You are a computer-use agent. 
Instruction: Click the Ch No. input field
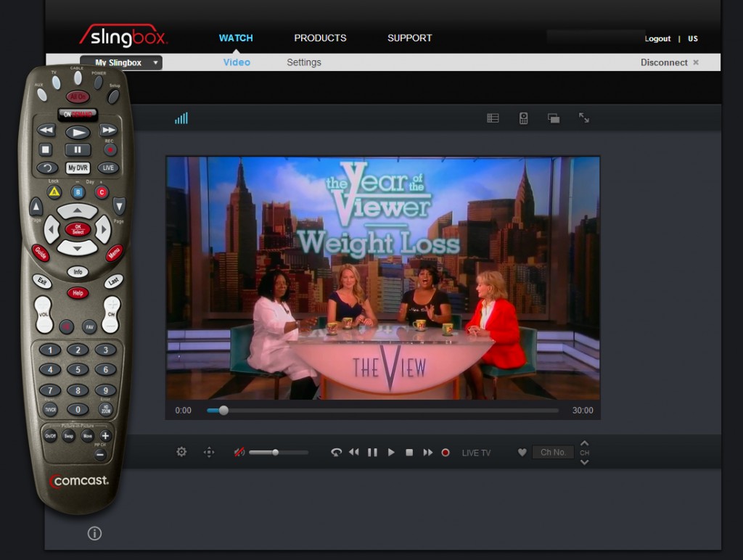tap(554, 453)
